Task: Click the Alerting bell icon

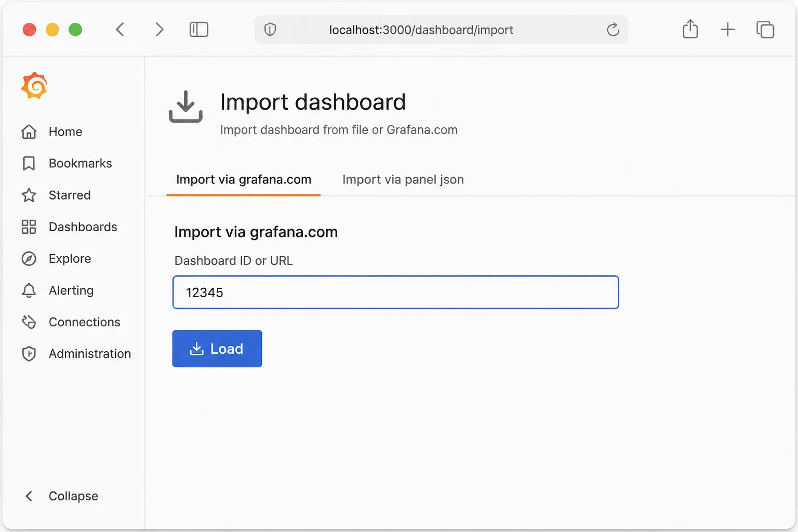Action: tap(29, 290)
